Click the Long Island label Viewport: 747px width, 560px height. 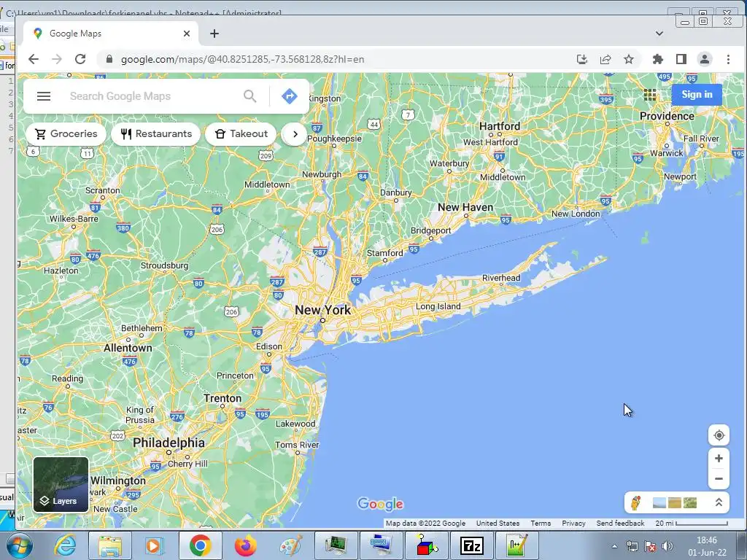coord(438,306)
